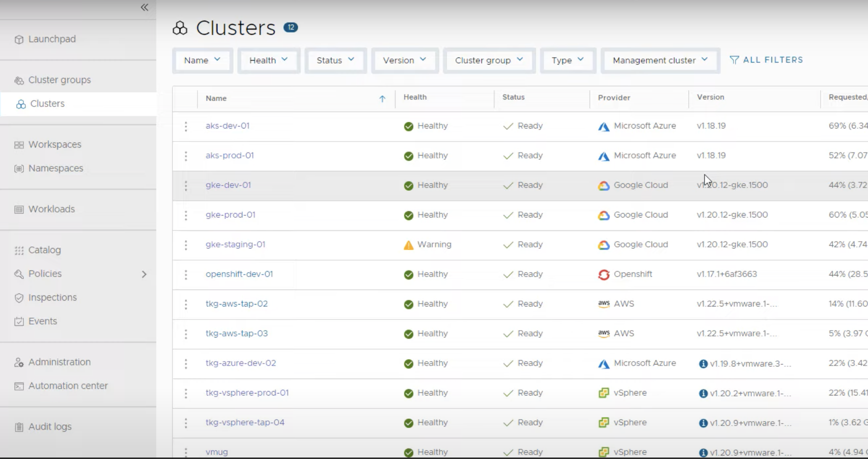Screen dimensions: 868x459
Task: Open actions menu for tkg-aws-tap-03 row
Action: tap(186, 334)
